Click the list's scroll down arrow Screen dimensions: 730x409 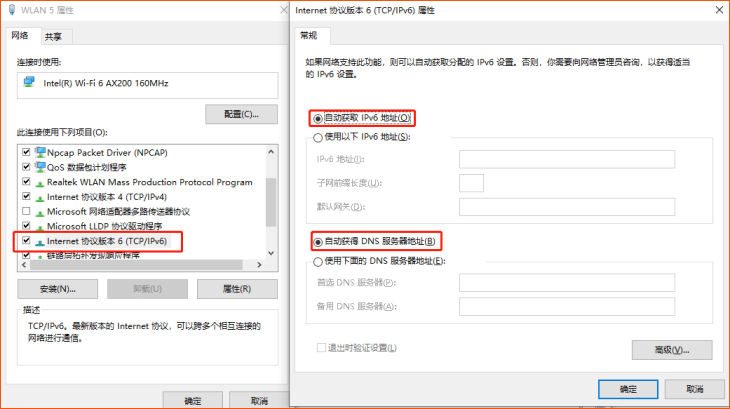pos(271,253)
